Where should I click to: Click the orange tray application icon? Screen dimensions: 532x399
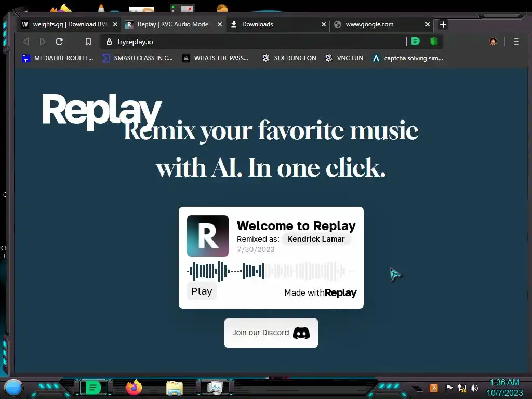(434, 388)
